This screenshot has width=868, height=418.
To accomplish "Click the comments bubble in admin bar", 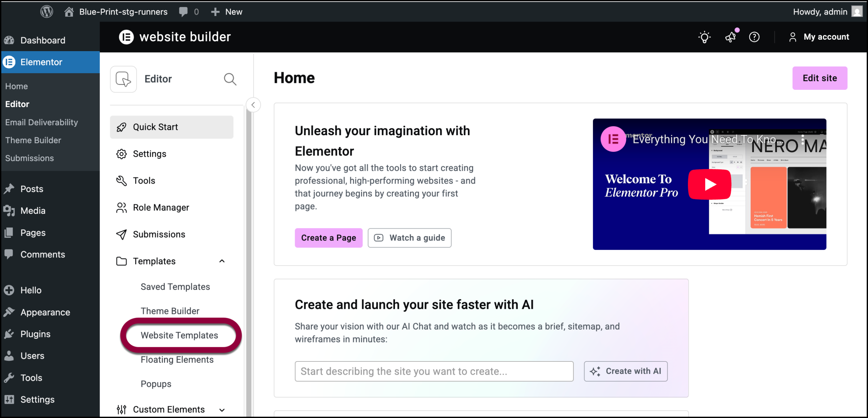I will click(x=183, y=12).
